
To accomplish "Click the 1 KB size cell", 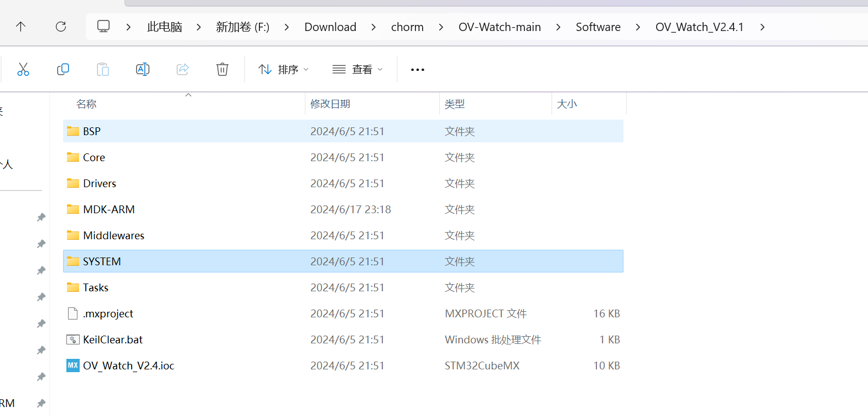I will [x=610, y=339].
